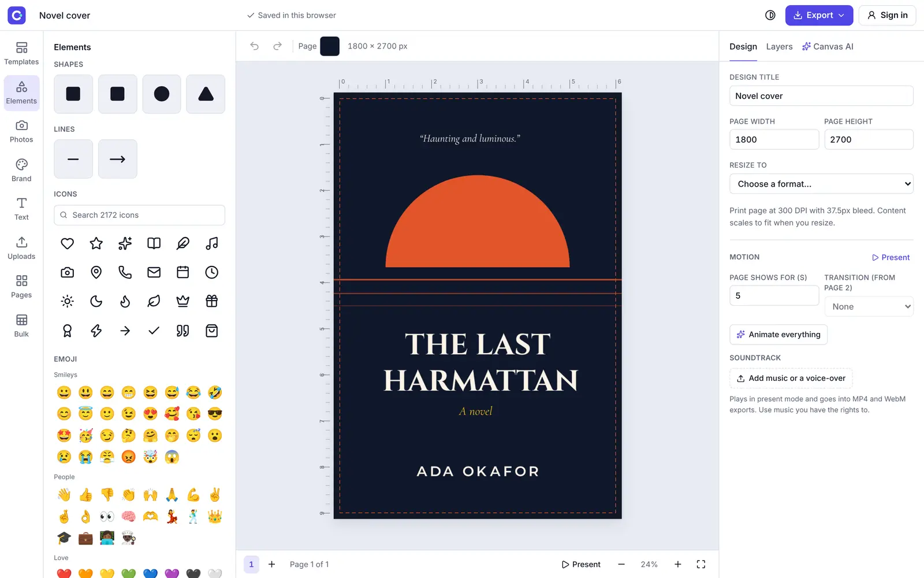This screenshot has height=578, width=924.
Task: Click the Present link in Motion section
Action: 891,258
